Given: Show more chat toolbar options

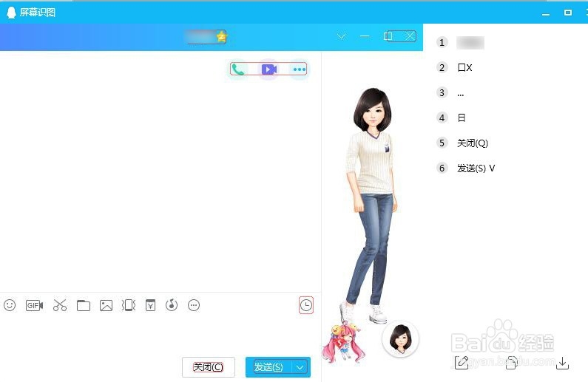Looking at the screenshot, I should click(x=194, y=305).
